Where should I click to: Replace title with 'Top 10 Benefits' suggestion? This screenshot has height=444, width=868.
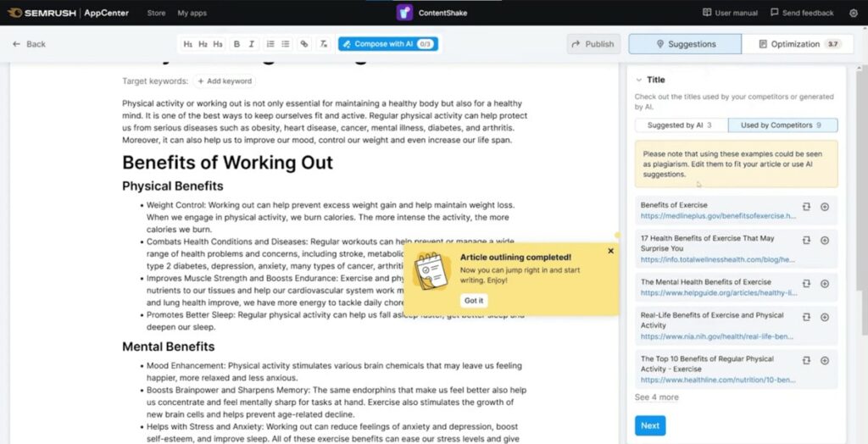click(806, 360)
